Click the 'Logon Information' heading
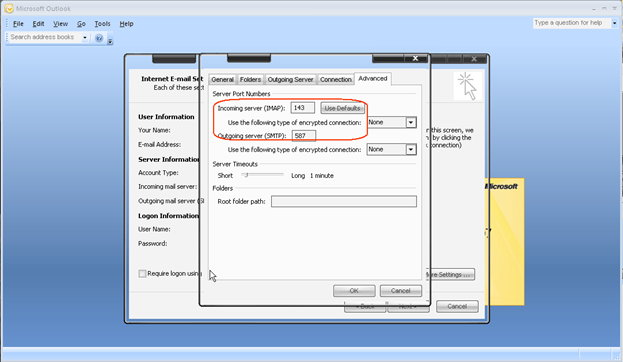This screenshot has height=362, width=623. [x=168, y=216]
